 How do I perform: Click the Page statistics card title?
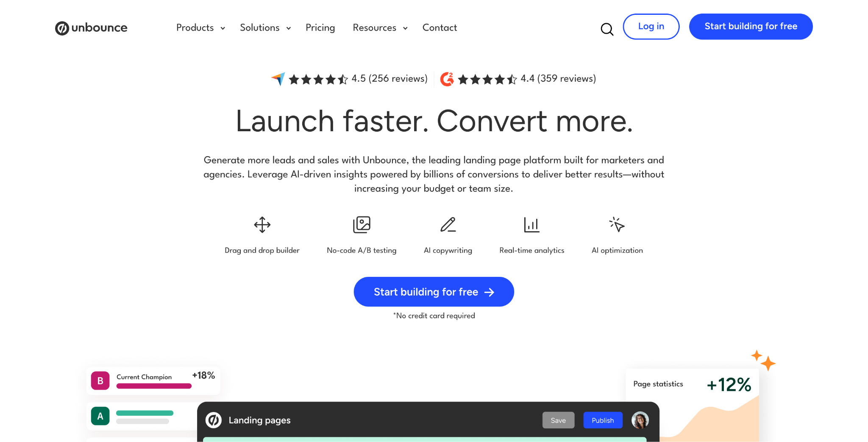[658, 384]
